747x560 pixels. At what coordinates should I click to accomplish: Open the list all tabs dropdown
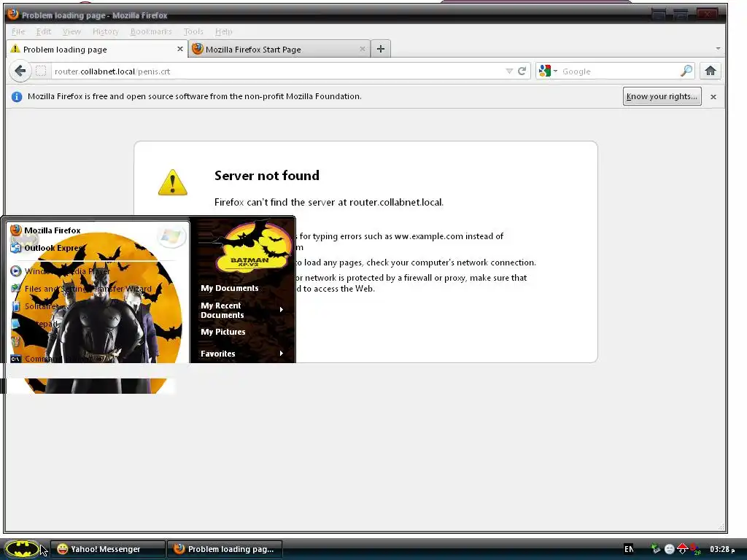(718, 49)
